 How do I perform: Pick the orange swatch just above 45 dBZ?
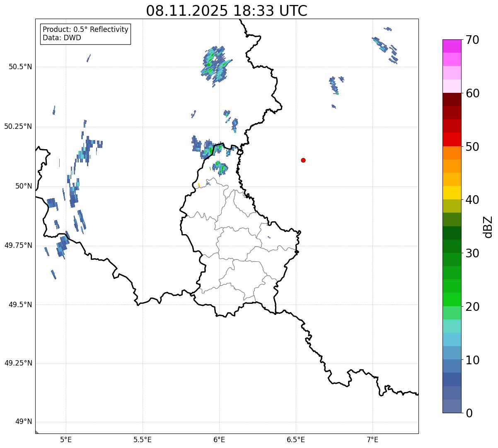(452, 166)
